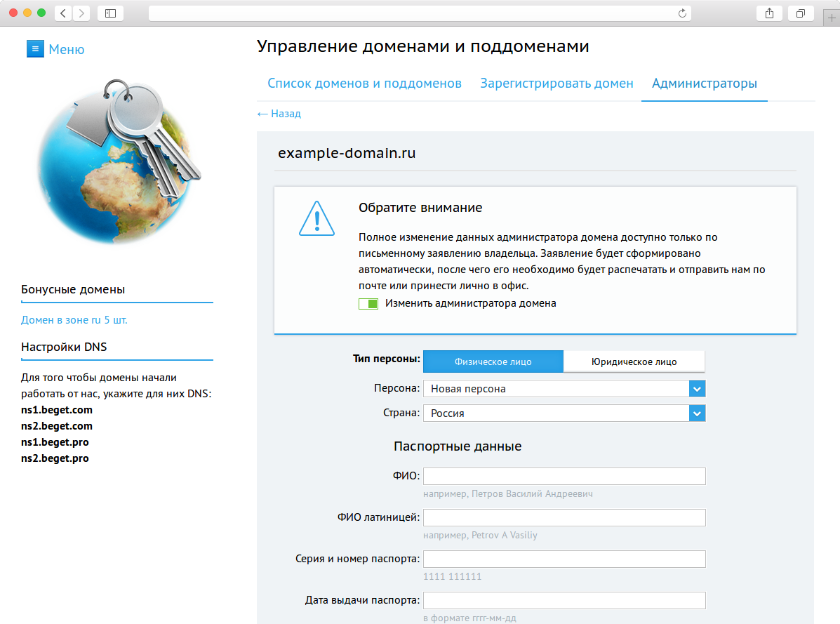Viewport: 840px width, 624px height.
Task: Click the Safari address bar
Action: click(x=420, y=13)
